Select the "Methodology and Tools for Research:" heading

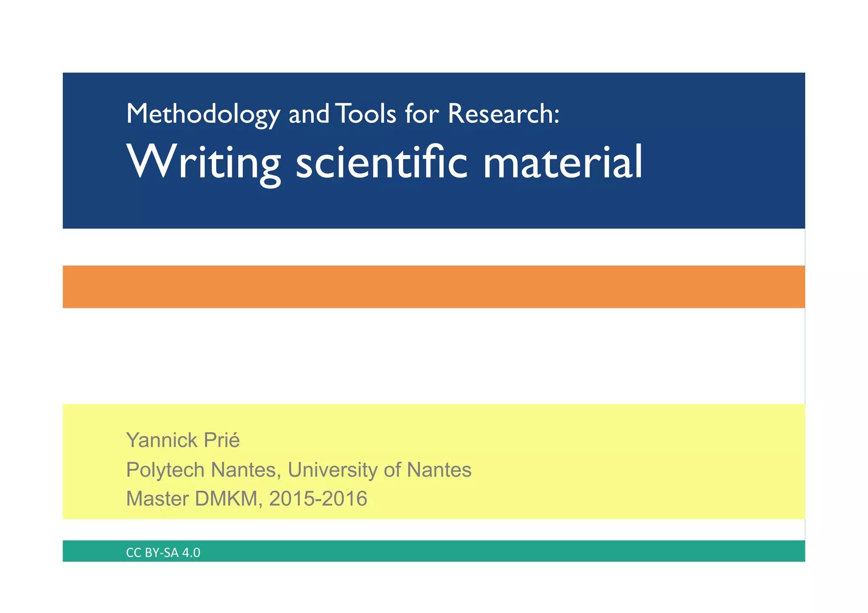pos(342,114)
